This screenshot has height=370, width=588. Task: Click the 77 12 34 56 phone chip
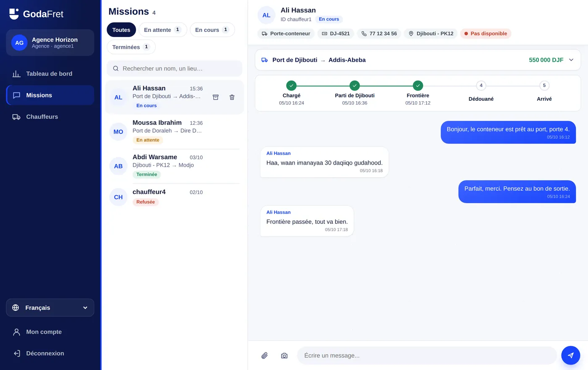[379, 34]
